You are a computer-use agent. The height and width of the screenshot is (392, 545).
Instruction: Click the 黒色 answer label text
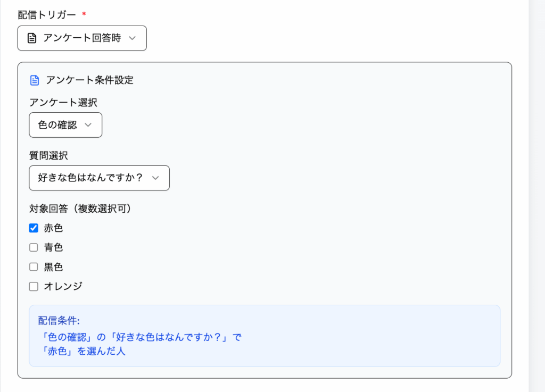pos(53,267)
